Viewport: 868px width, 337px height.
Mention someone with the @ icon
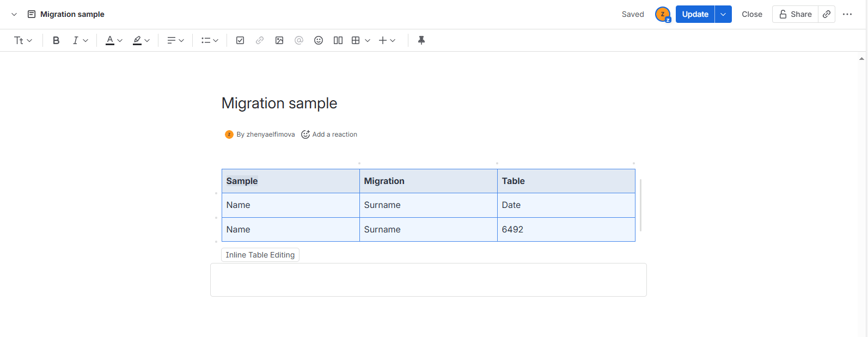pyautogui.click(x=298, y=40)
